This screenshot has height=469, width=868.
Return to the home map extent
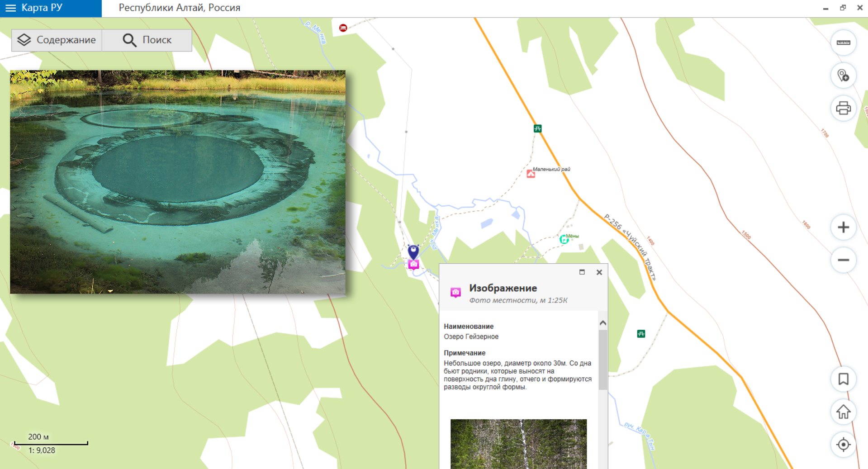(843, 412)
